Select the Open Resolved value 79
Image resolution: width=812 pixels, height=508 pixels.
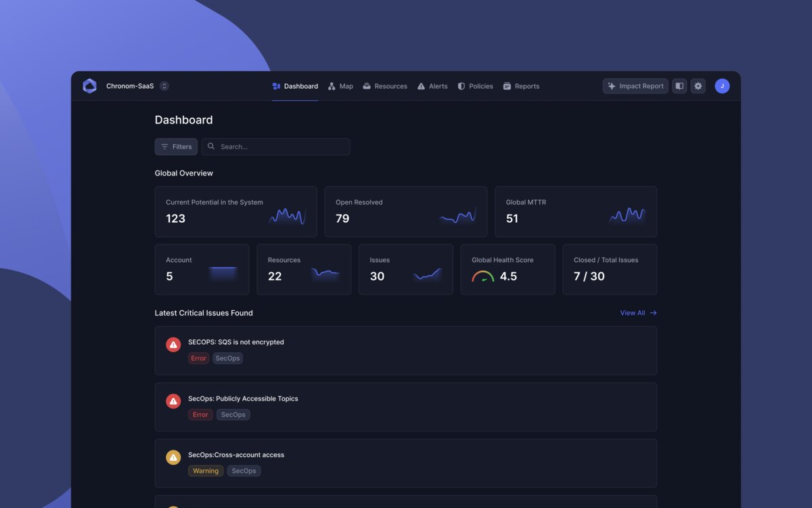(x=342, y=219)
